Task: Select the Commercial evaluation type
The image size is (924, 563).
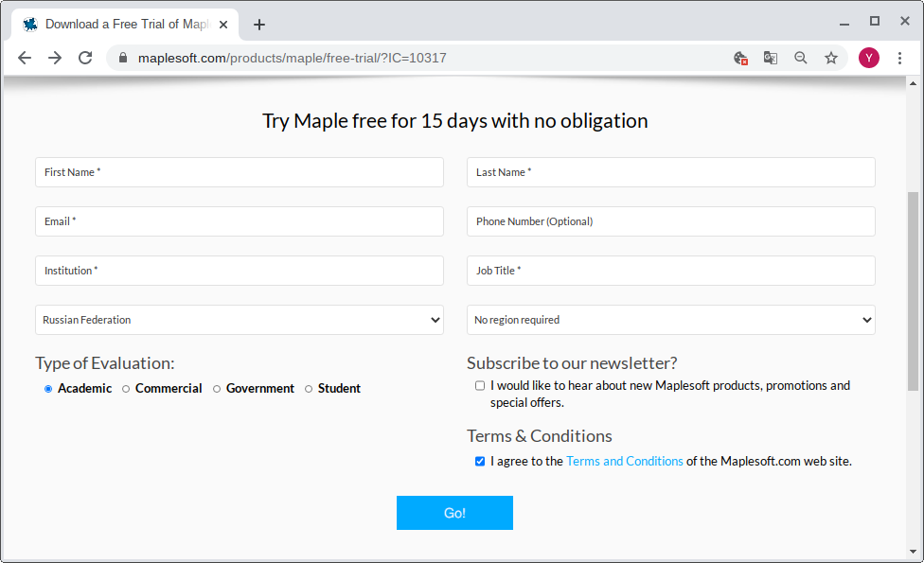Action: (126, 389)
